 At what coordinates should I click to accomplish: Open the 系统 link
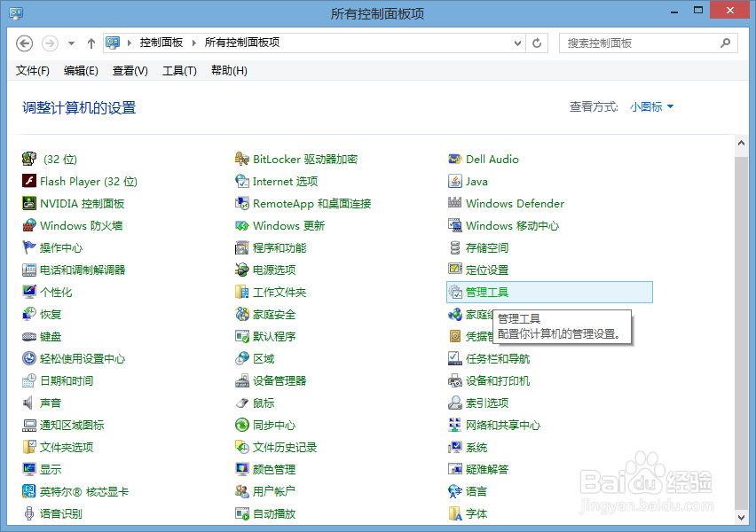click(476, 447)
